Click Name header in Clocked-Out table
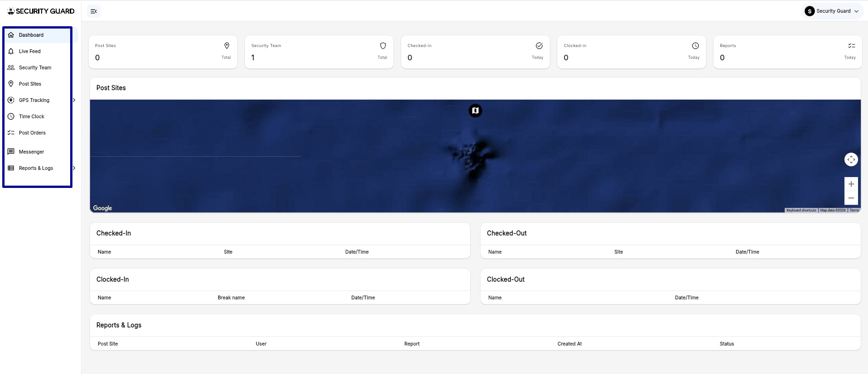This screenshot has width=868, height=374. [495, 297]
